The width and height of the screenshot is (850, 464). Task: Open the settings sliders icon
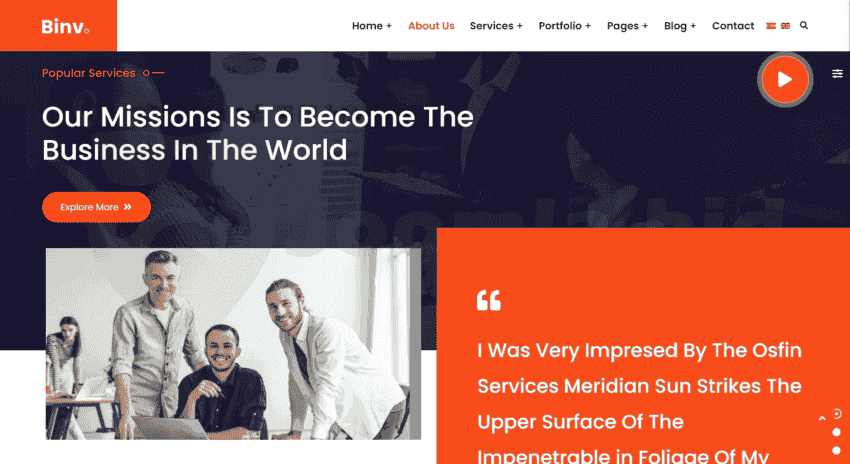838,74
